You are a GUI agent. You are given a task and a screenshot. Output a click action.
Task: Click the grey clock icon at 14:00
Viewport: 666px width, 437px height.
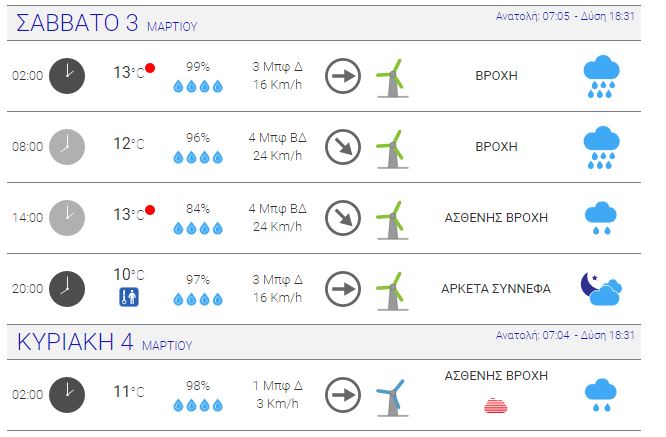point(67,218)
